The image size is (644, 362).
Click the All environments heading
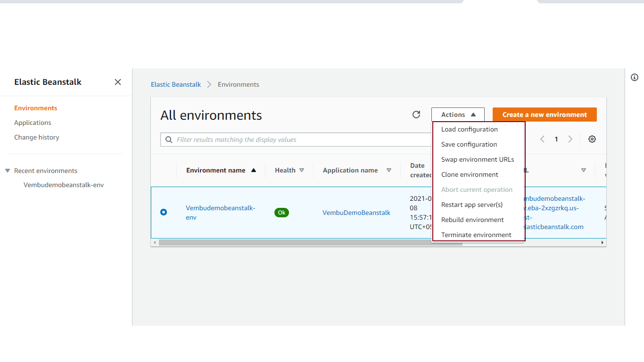pyautogui.click(x=211, y=115)
